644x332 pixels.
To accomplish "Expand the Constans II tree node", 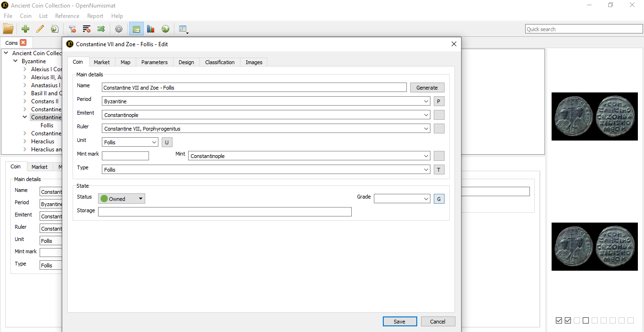I will click(x=25, y=101).
